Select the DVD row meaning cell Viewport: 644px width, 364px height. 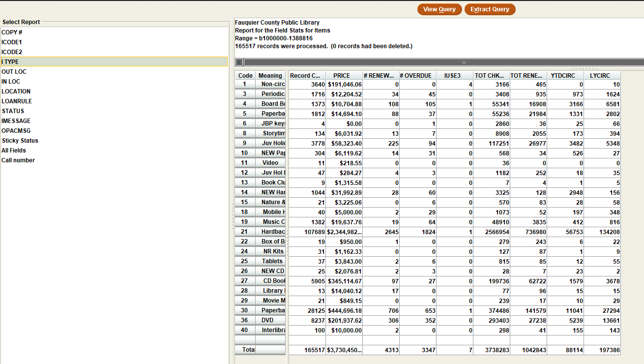270,320
